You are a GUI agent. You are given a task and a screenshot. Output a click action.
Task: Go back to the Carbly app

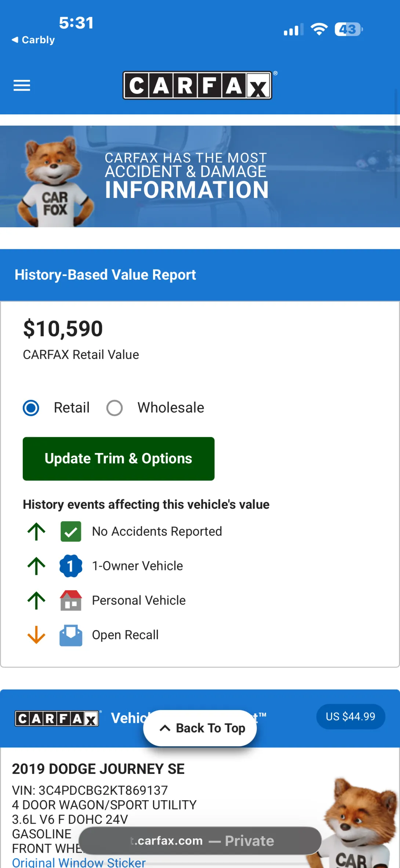click(33, 40)
